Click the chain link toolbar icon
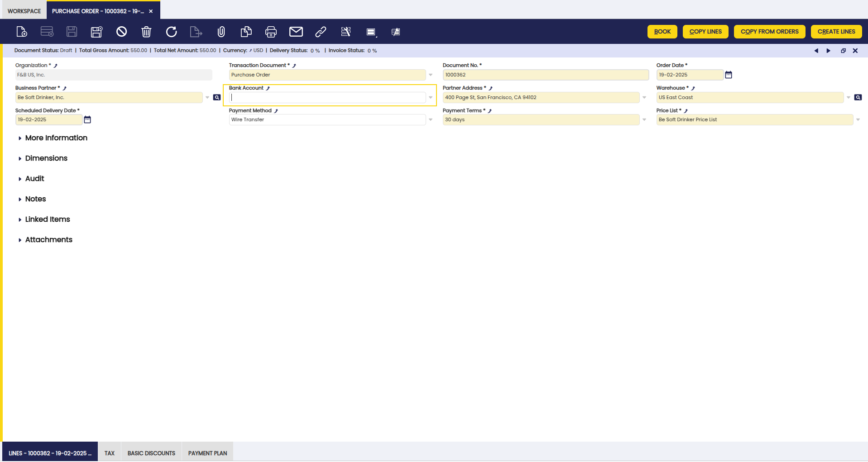868x462 pixels. click(x=321, y=32)
